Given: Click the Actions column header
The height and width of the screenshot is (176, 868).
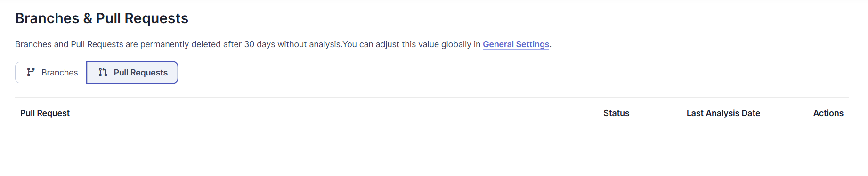Looking at the screenshot, I should (x=828, y=113).
